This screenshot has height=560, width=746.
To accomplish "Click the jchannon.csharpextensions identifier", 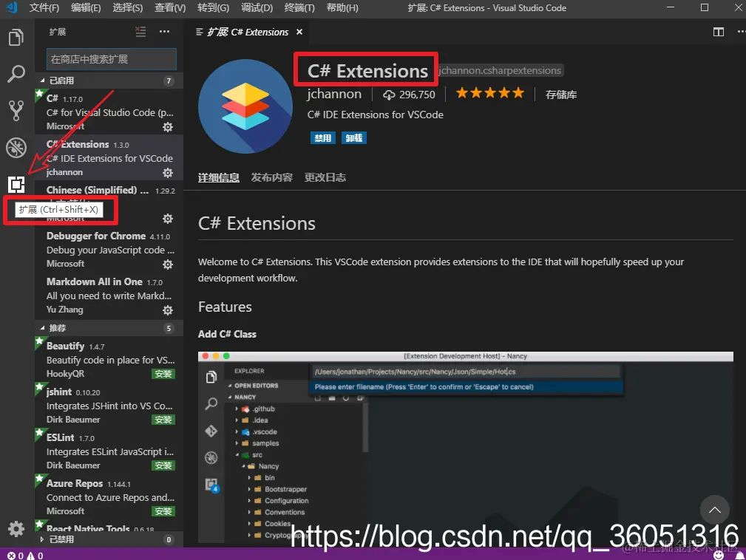I will coord(500,70).
